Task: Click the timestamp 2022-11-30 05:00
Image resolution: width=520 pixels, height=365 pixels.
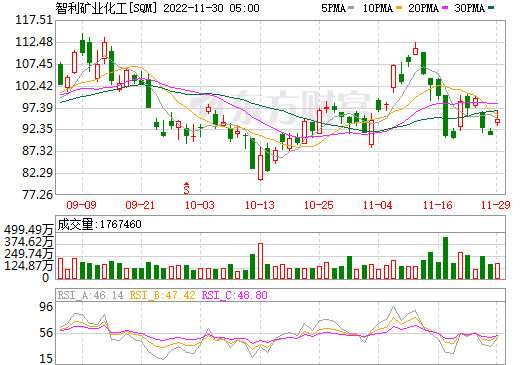Action: pyautogui.click(x=211, y=8)
